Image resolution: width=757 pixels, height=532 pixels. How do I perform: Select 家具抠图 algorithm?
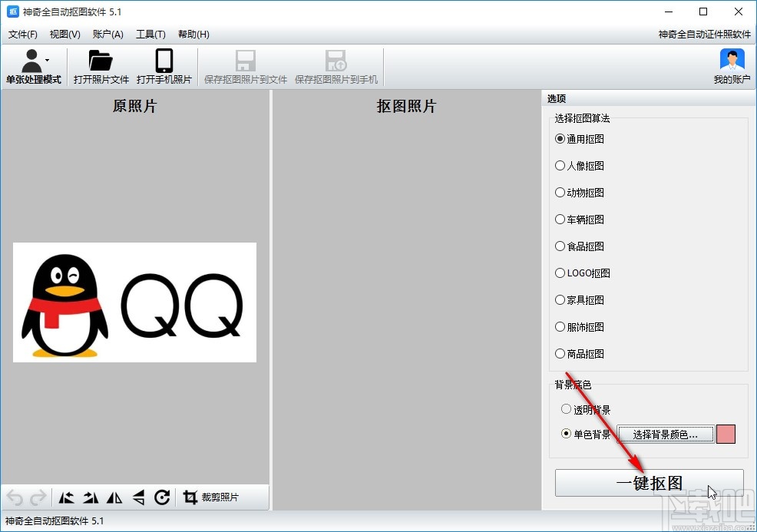(x=580, y=300)
